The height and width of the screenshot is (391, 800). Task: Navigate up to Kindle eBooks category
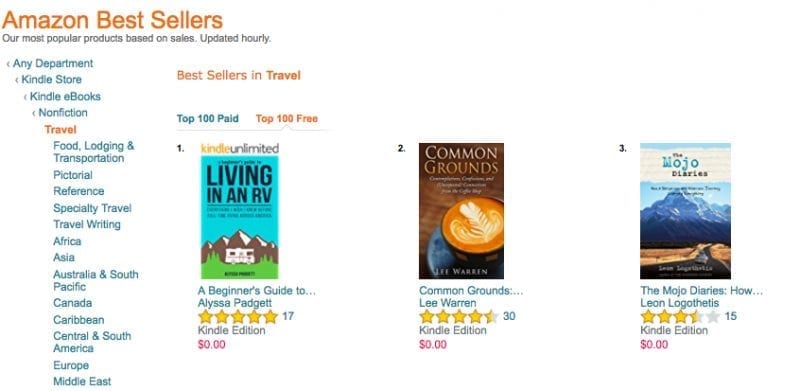[65, 96]
